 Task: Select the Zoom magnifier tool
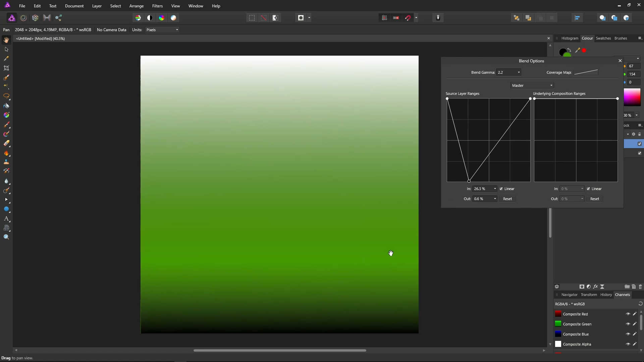tap(6, 237)
